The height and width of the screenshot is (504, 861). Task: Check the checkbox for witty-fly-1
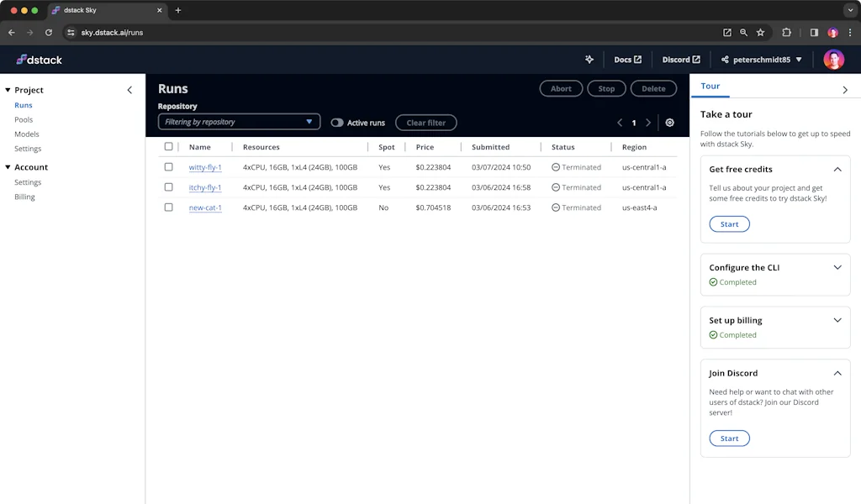pyautogui.click(x=168, y=167)
